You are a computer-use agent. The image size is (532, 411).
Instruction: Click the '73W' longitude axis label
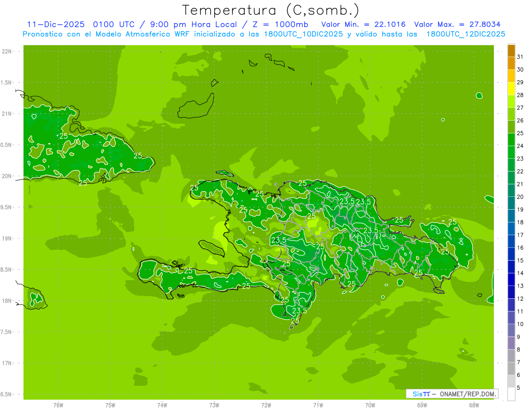(214, 405)
